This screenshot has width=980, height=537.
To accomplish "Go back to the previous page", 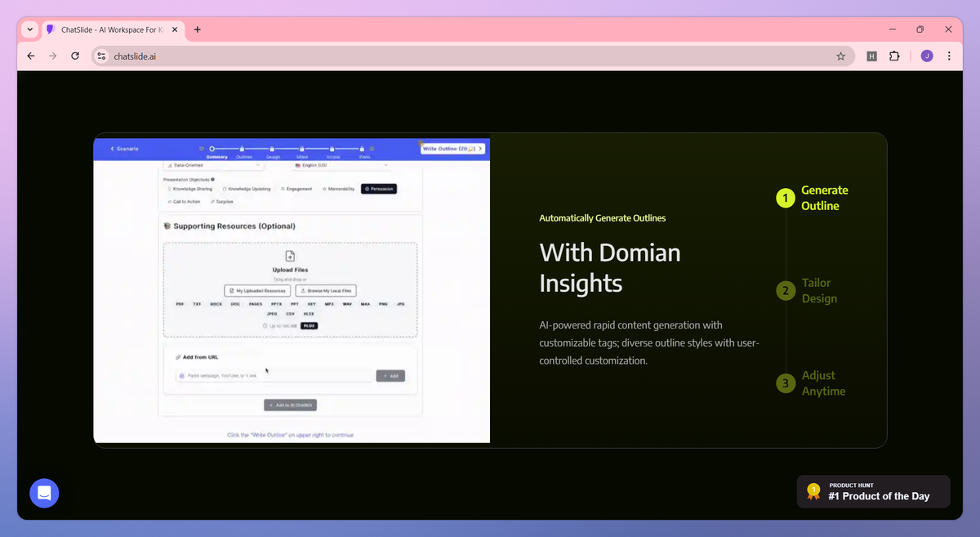I will (31, 56).
